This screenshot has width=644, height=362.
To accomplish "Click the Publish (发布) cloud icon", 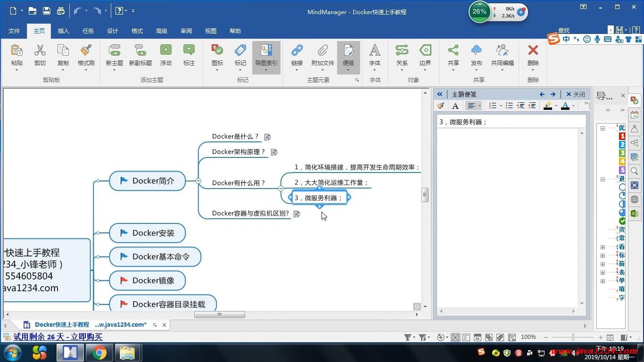I will tap(477, 50).
